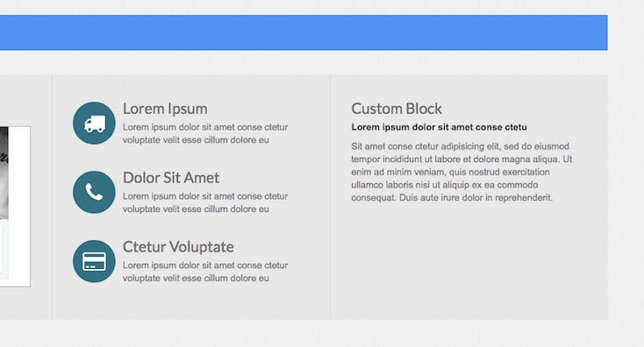Click the description text beside the phone icon
Screen dimensions: 644x347
coord(205,202)
